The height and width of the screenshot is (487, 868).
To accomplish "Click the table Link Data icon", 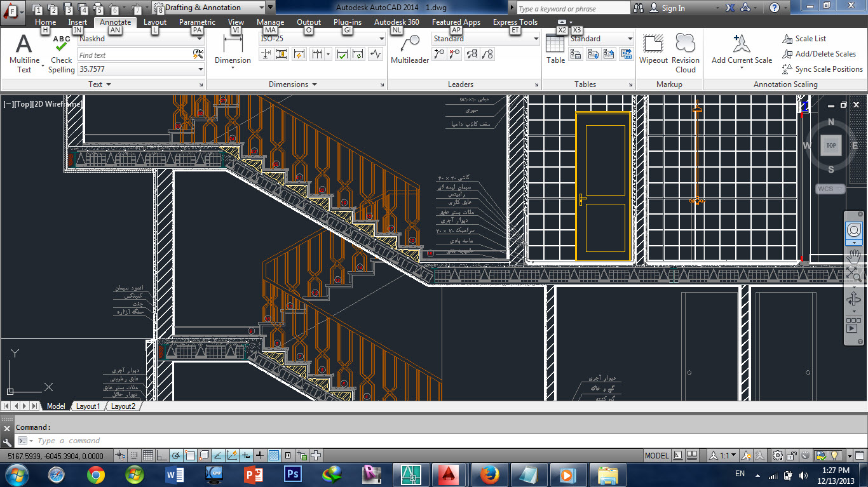I will tap(627, 55).
